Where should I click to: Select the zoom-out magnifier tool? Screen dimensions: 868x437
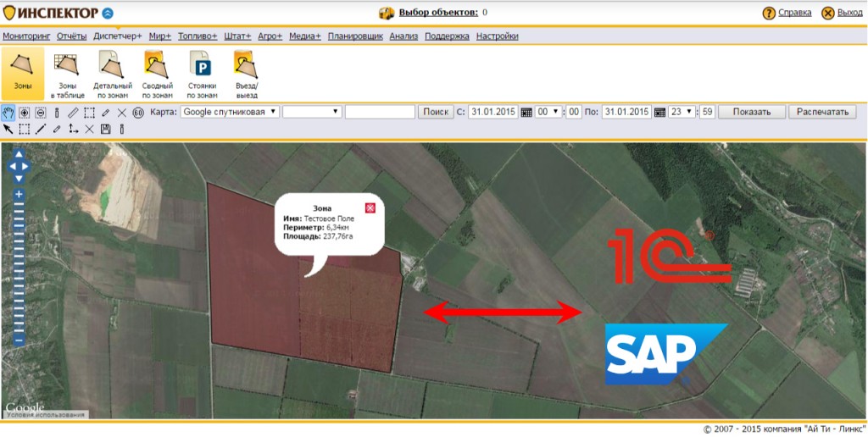coord(41,113)
